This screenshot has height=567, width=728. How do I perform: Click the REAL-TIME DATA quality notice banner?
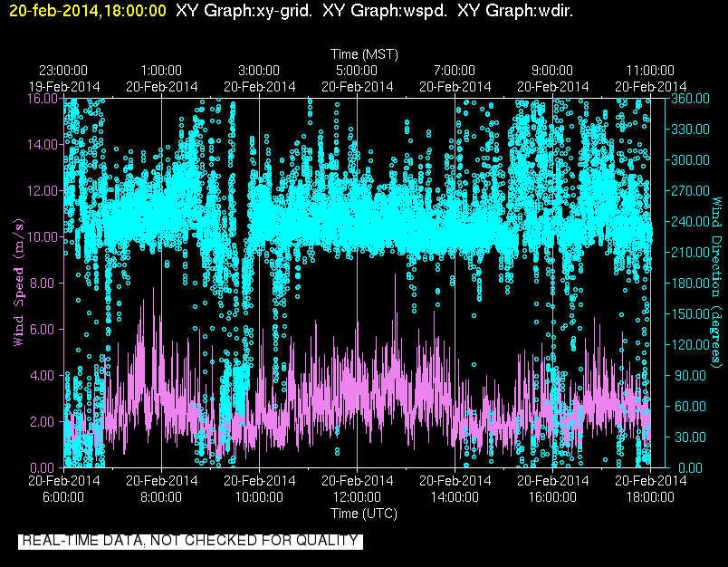point(190,541)
